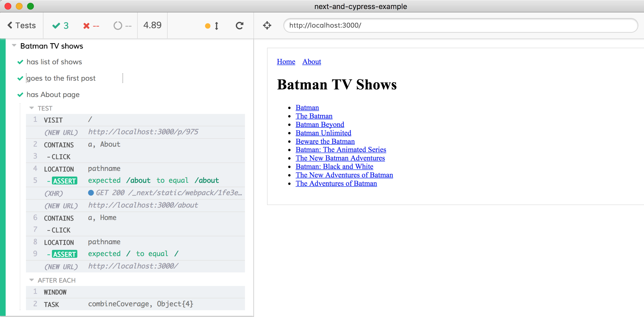
Task: Click the blue XHR status dot
Action: pos(91,193)
